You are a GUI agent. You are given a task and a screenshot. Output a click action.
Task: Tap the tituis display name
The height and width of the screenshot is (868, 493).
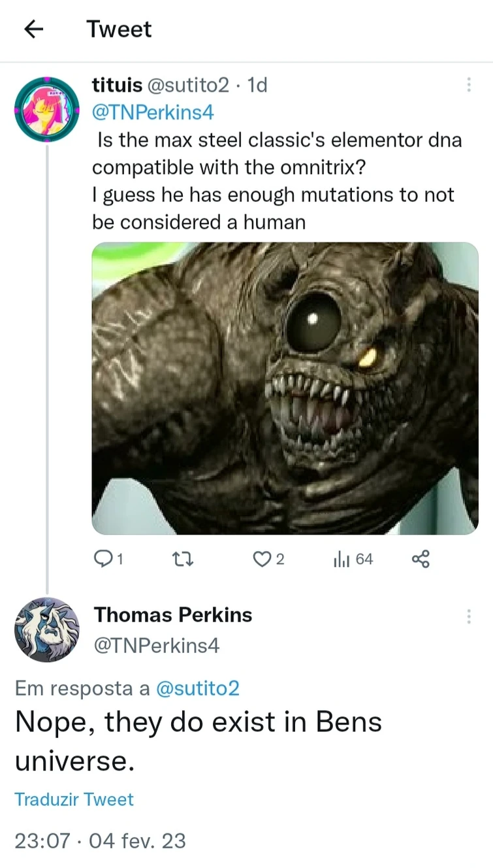[x=117, y=85]
